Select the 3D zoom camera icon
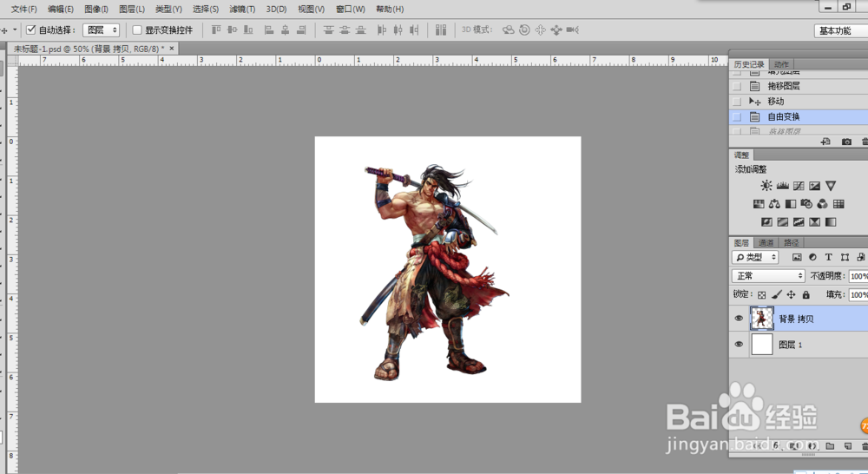 (x=572, y=30)
